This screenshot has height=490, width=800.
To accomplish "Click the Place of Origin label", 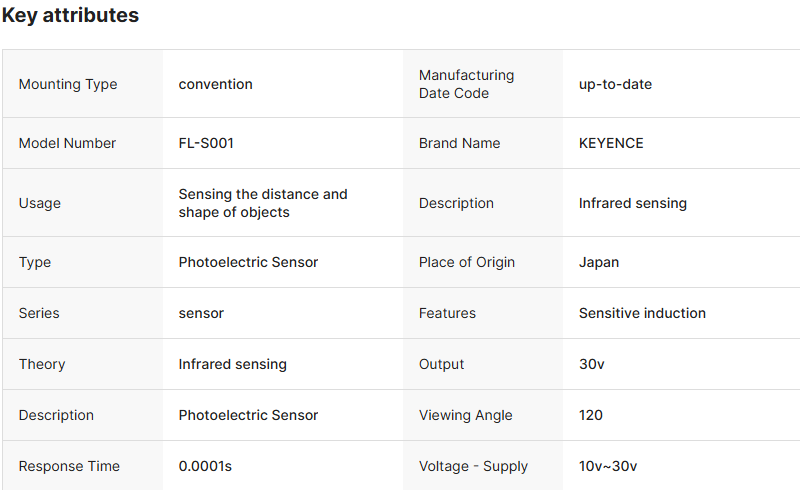I will point(467,262).
